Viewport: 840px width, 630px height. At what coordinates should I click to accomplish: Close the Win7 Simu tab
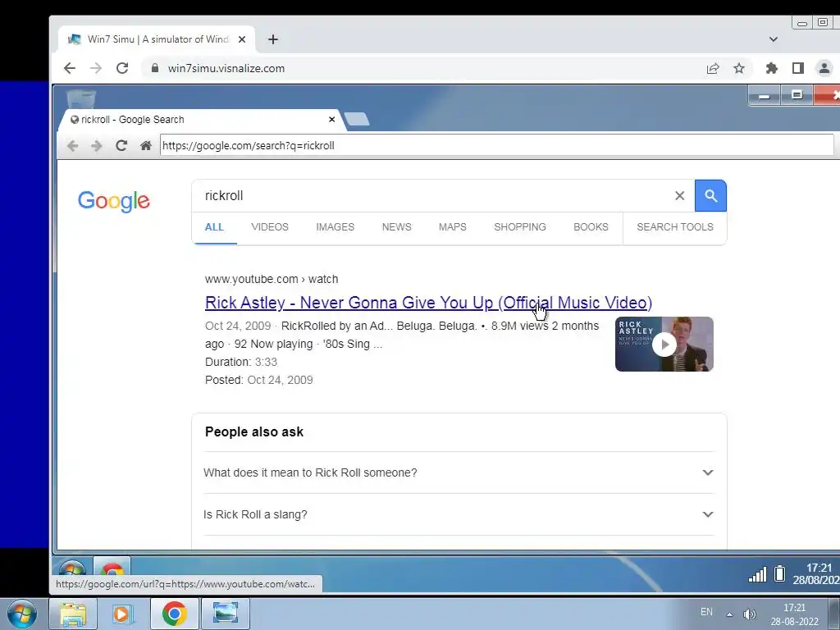tap(242, 39)
